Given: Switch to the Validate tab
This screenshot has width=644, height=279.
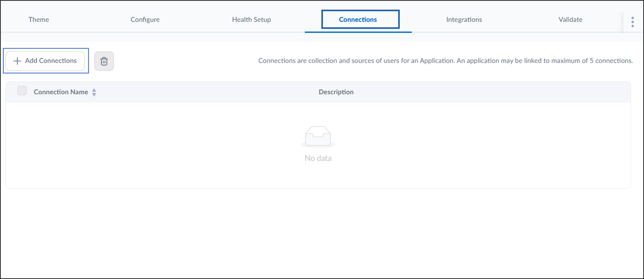Looking at the screenshot, I should pos(570,20).
